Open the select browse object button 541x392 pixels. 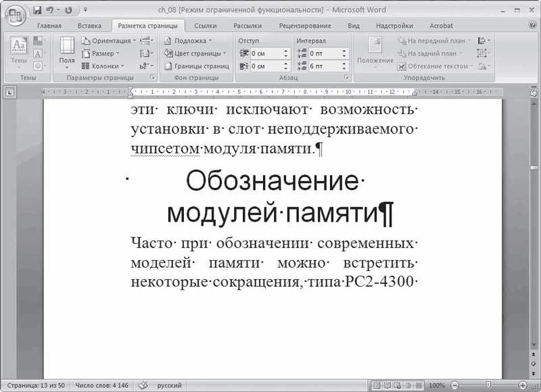[x=534, y=364]
